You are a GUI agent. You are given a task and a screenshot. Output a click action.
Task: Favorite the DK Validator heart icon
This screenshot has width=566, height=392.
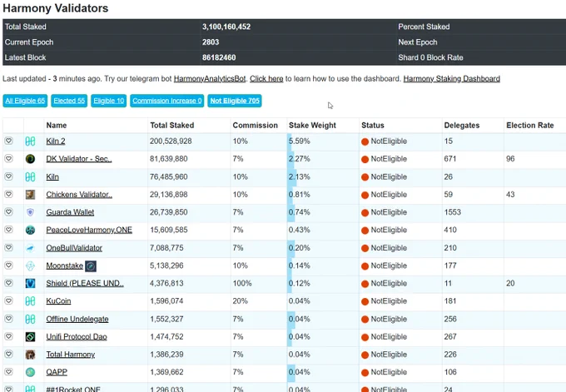[x=8, y=158]
